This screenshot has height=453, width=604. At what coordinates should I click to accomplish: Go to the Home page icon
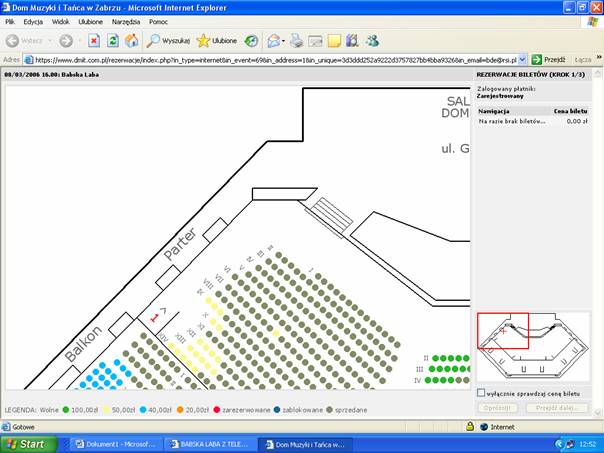click(x=131, y=41)
